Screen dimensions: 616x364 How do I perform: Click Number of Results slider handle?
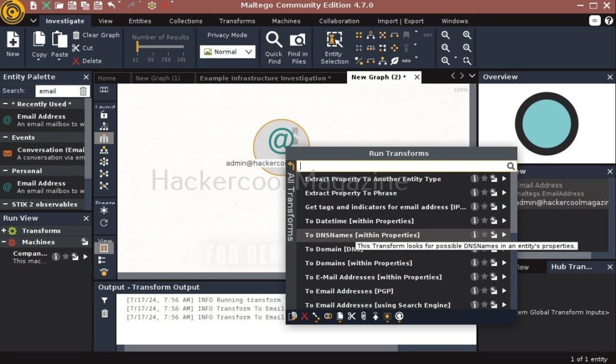137,46
